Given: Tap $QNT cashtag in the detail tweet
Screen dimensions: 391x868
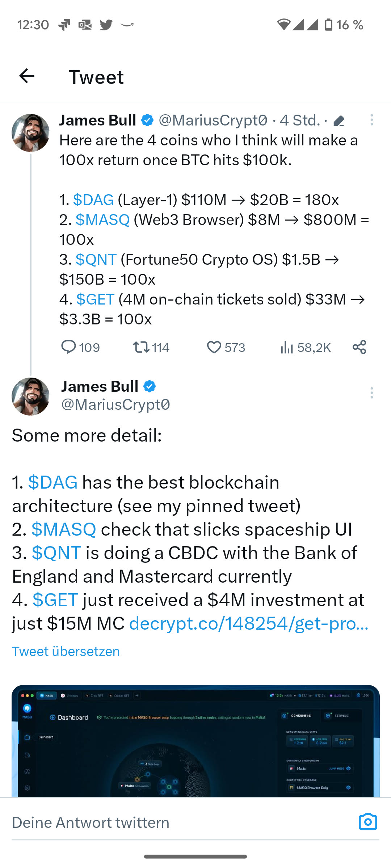Looking at the screenshot, I should point(56,553).
